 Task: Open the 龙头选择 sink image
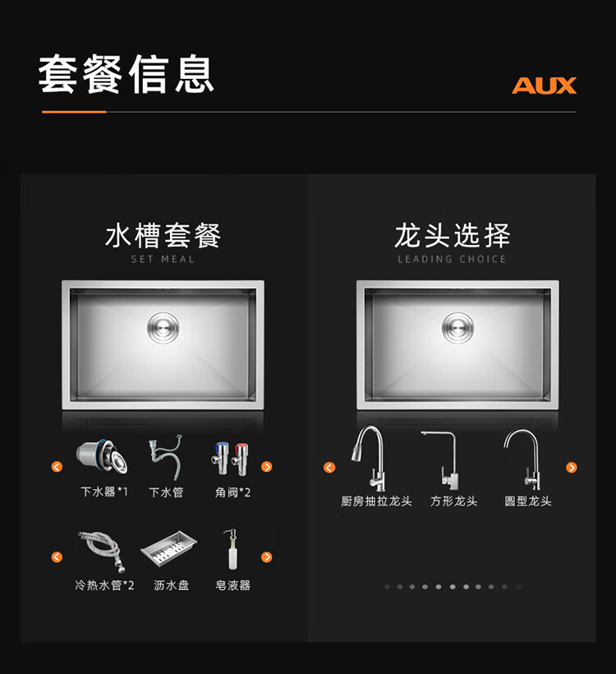(457, 344)
